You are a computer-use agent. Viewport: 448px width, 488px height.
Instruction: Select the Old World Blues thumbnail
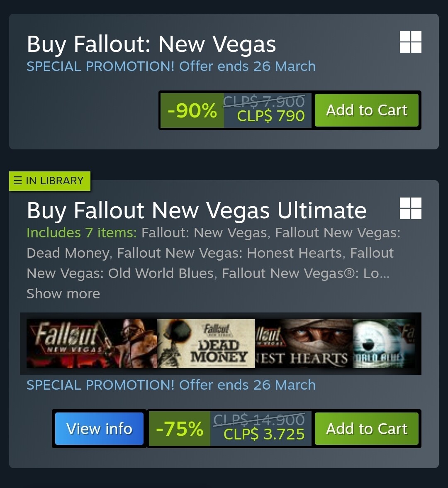click(x=384, y=343)
